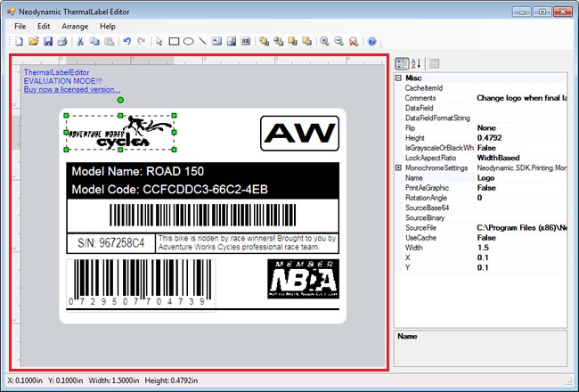Zoom out on the label canvas

[339, 41]
